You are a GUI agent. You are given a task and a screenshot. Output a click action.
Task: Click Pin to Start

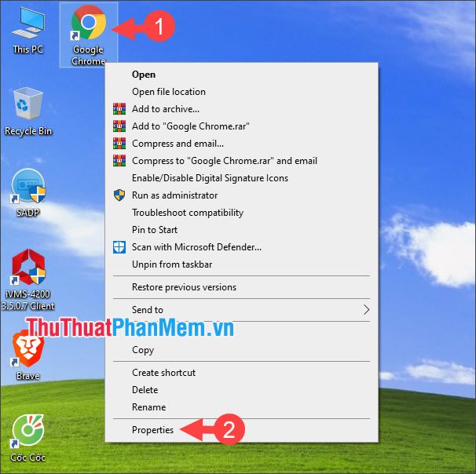[x=155, y=230]
